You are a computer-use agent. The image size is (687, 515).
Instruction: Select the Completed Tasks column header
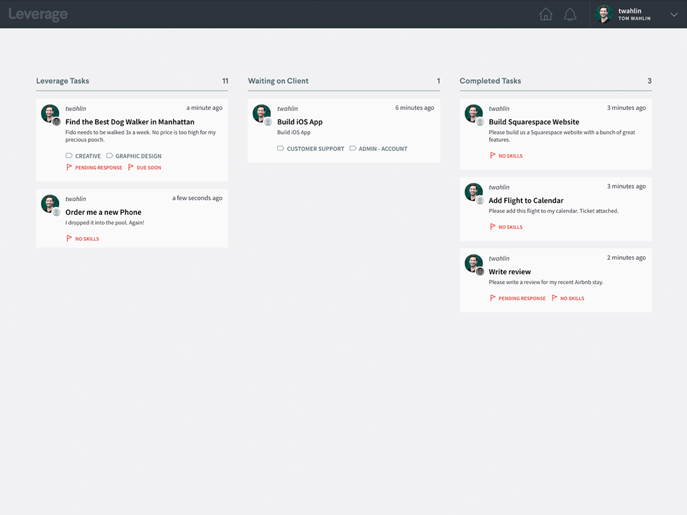[490, 81]
